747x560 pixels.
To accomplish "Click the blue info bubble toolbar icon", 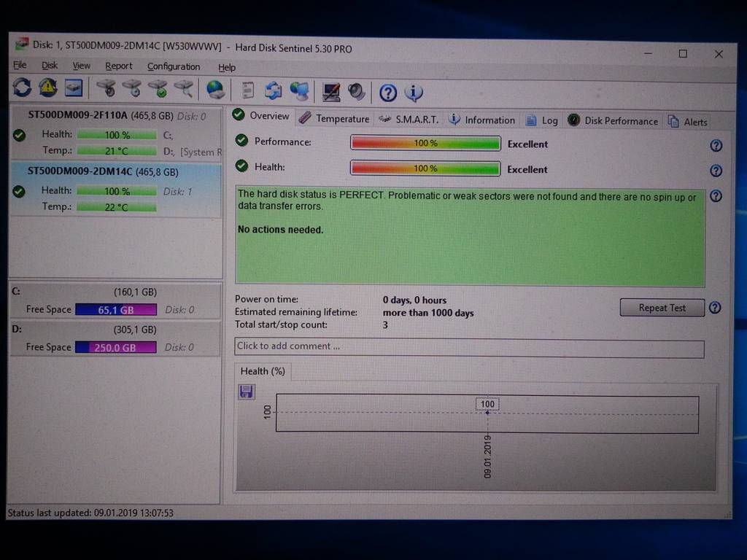I will (x=414, y=93).
